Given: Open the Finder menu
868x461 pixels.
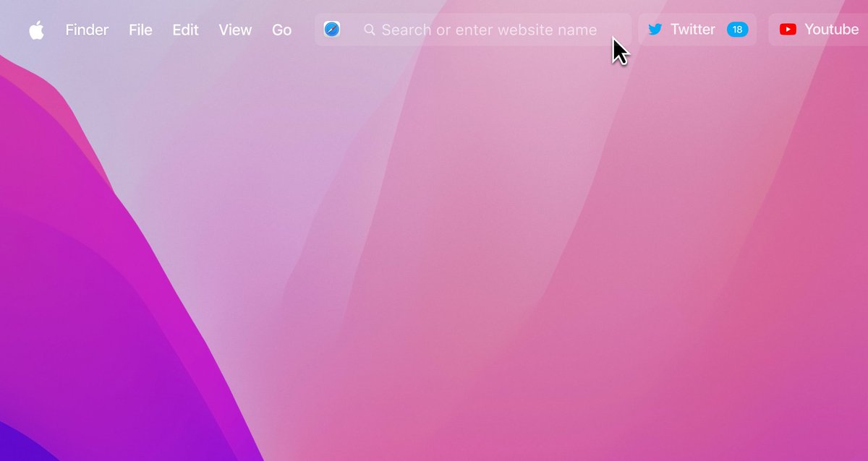Looking at the screenshot, I should [x=87, y=30].
